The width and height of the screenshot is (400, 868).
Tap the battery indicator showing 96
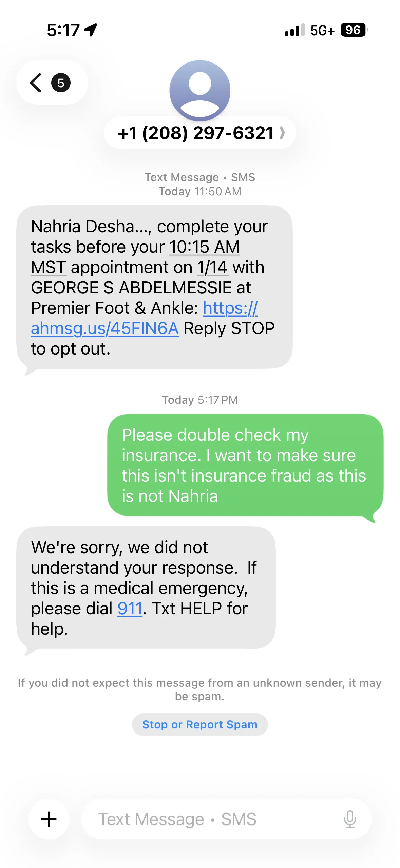354,30
